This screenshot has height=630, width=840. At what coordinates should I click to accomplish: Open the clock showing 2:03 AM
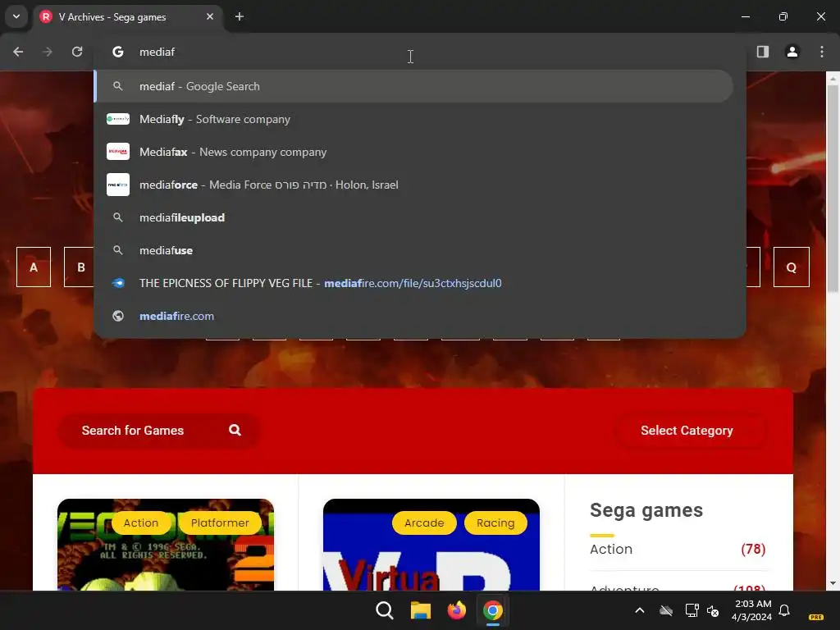751,610
